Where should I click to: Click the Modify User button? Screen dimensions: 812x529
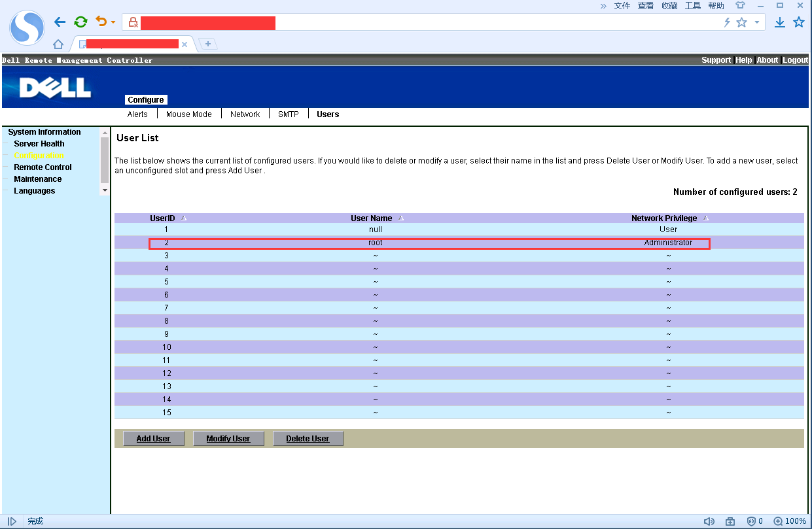228,439
